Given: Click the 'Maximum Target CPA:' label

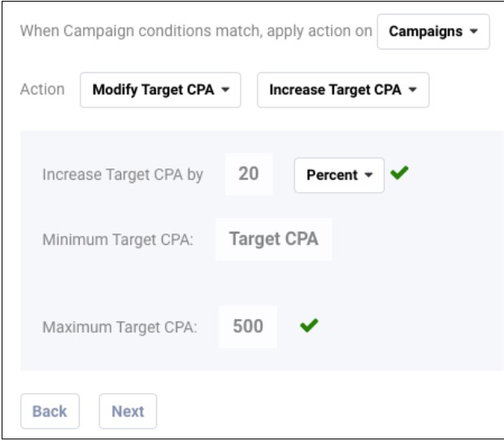Looking at the screenshot, I should [119, 327].
